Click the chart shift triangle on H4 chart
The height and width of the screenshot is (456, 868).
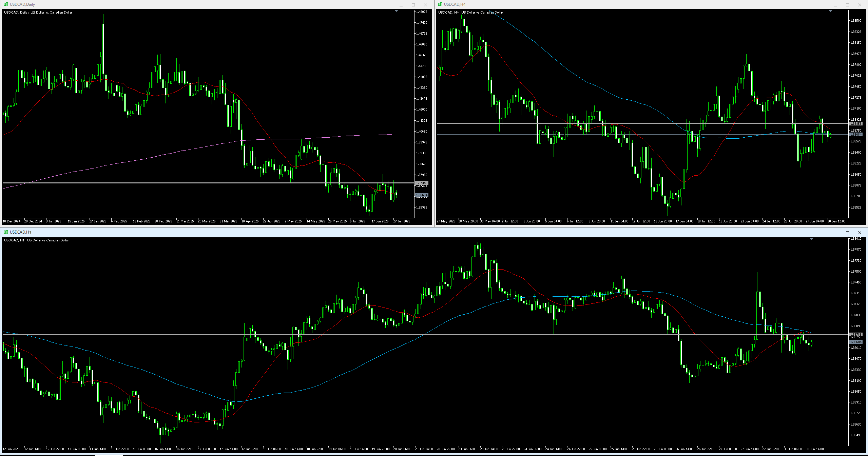point(830,11)
